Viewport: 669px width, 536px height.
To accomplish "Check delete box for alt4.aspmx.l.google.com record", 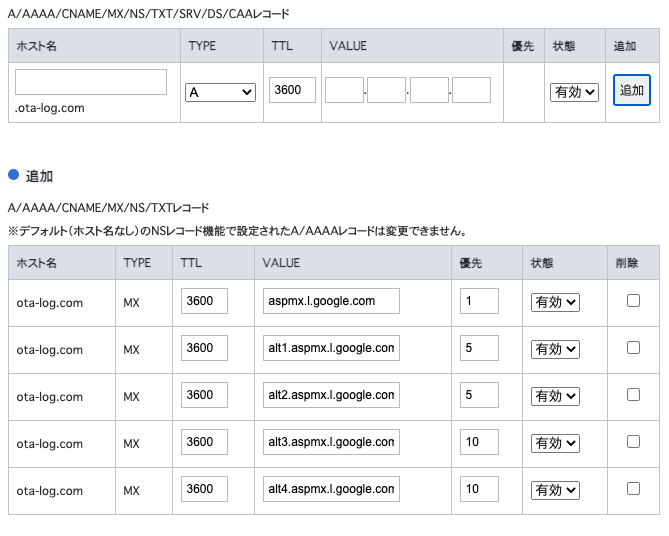I will [x=633, y=488].
